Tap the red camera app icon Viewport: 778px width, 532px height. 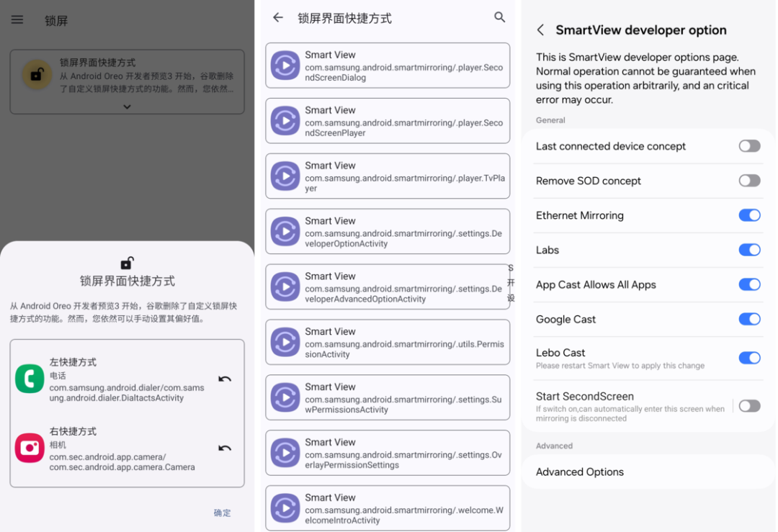click(30, 448)
